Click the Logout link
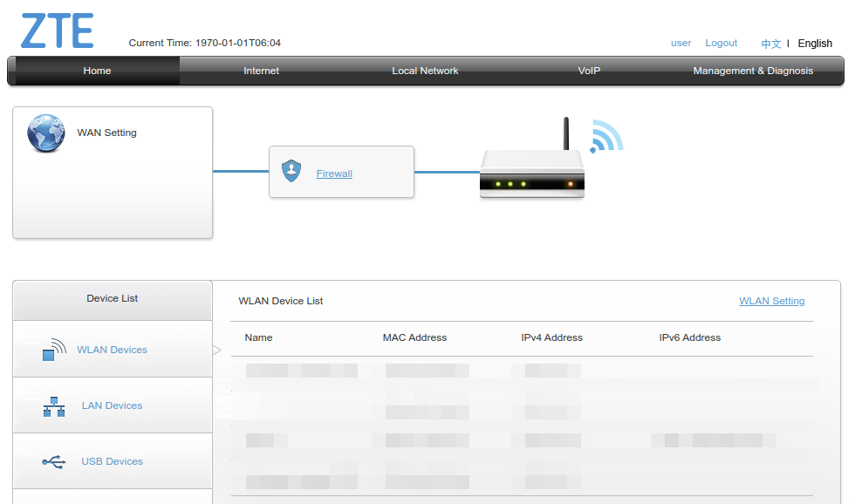Image resolution: width=855 pixels, height=504 pixels. point(721,43)
